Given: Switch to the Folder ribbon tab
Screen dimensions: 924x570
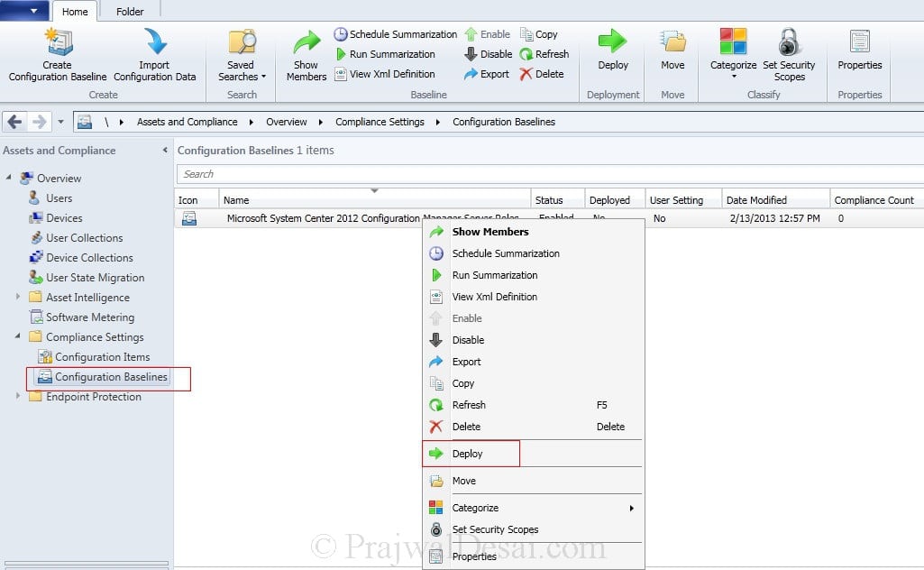Looking at the screenshot, I should click(x=130, y=11).
